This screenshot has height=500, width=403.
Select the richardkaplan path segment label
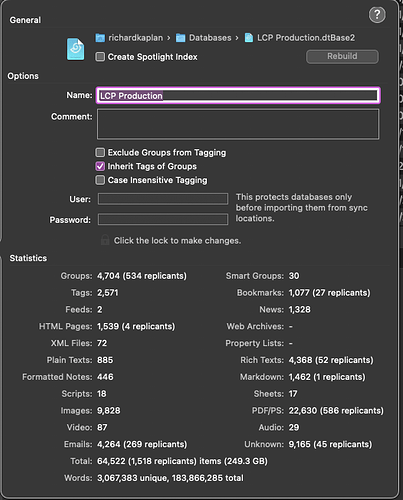(x=136, y=38)
